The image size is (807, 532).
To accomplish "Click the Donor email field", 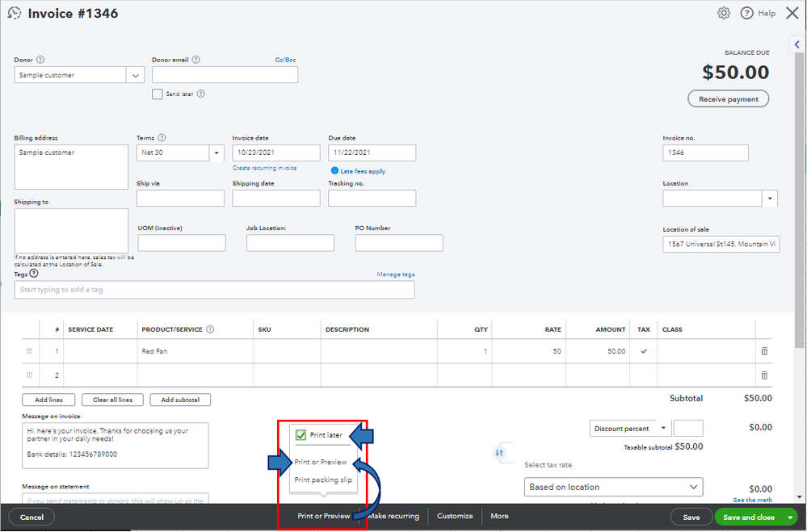I will 225,74.
